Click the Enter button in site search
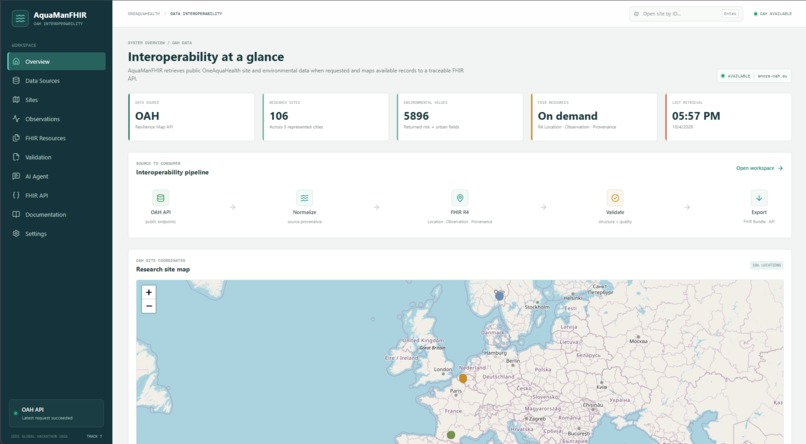The image size is (806, 444). coord(730,14)
